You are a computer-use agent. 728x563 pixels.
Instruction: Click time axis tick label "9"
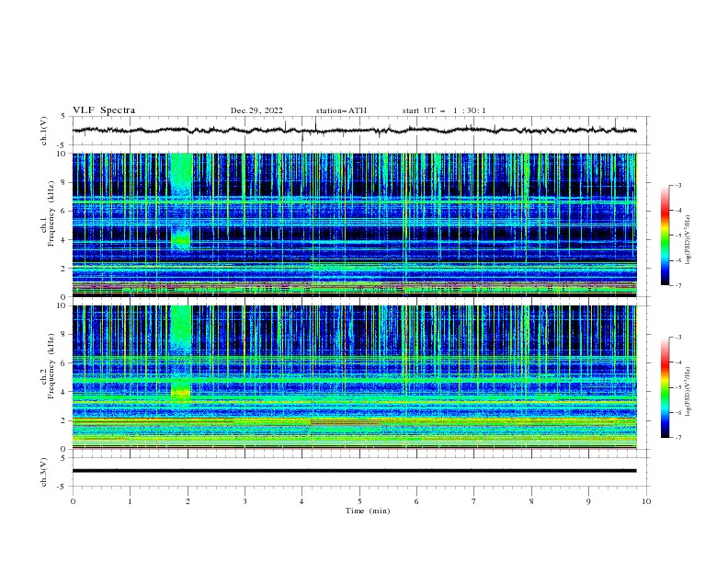coord(588,501)
